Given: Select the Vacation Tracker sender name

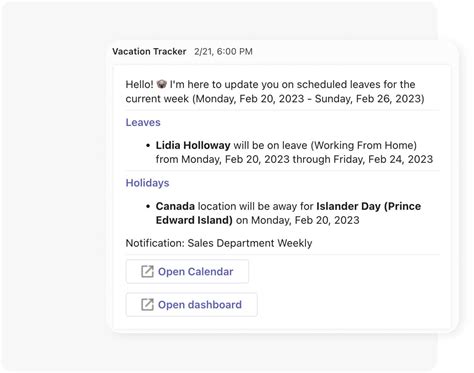Looking at the screenshot, I should [149, 52].
